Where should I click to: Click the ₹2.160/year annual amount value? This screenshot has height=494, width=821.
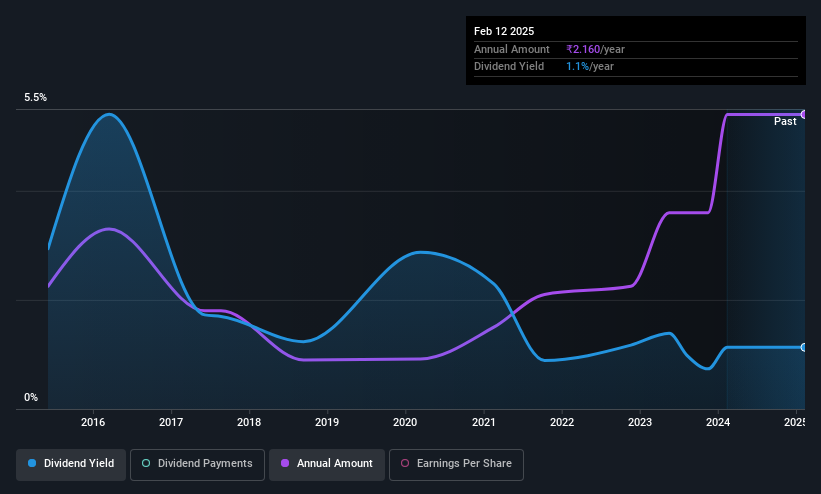tap(595, 49)
